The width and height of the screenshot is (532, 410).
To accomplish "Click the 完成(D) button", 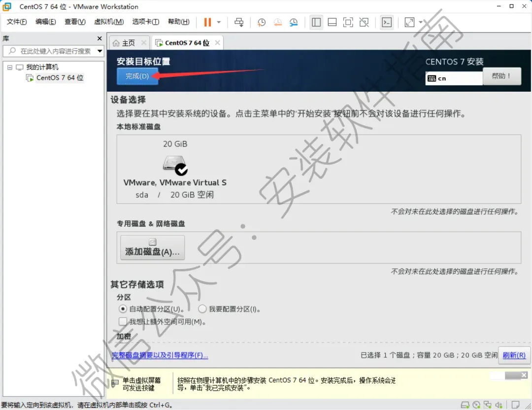I will click(137, 76).
